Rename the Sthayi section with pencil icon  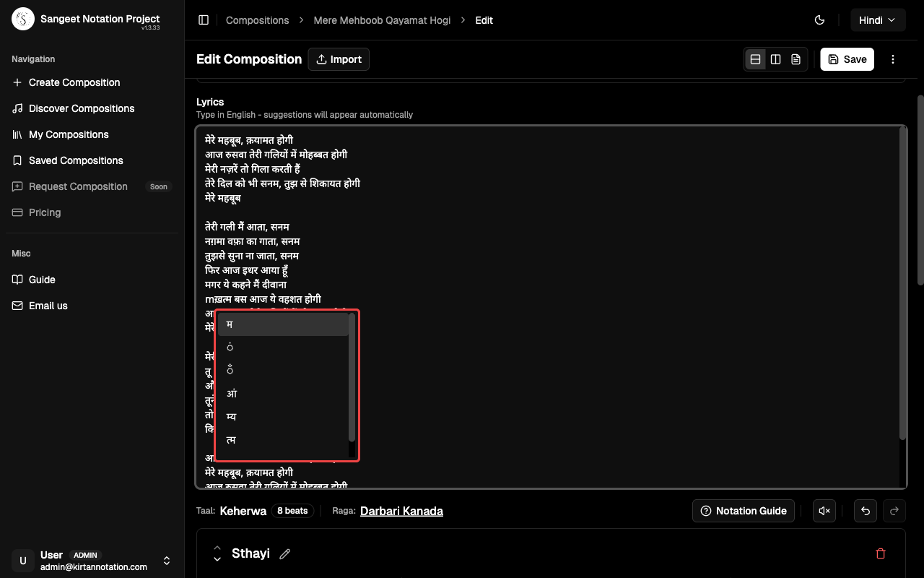click(284, 553)
